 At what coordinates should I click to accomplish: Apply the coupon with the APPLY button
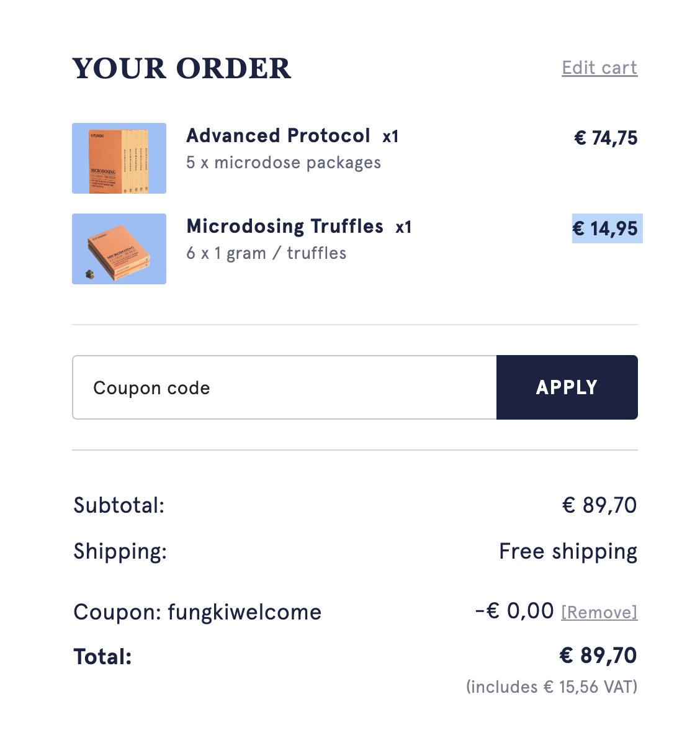coord(567,387)
